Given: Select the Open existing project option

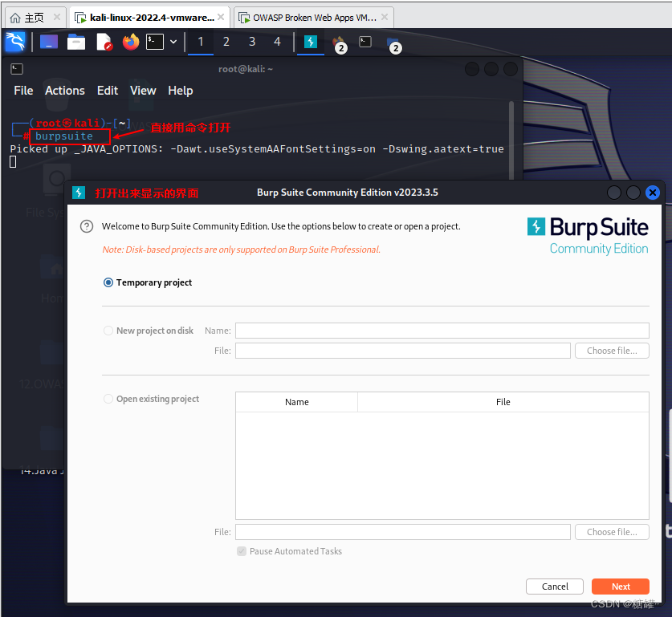Looking at the screenshot, I should (108, 399).
